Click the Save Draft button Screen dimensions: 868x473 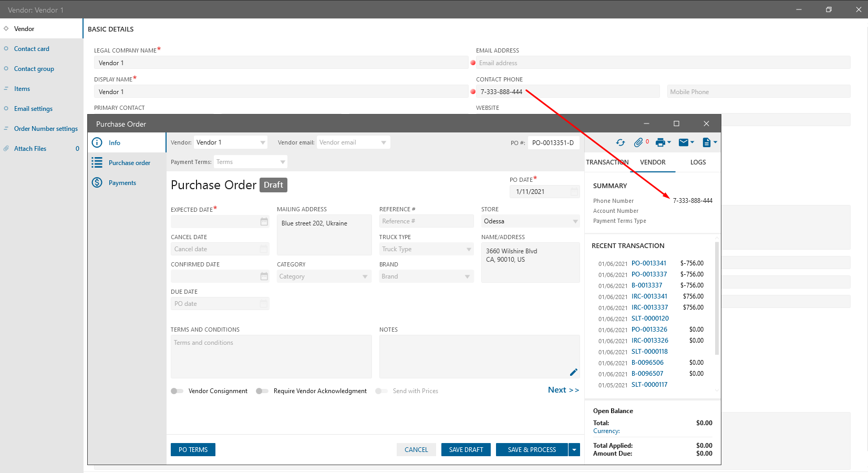coord(466,450)
